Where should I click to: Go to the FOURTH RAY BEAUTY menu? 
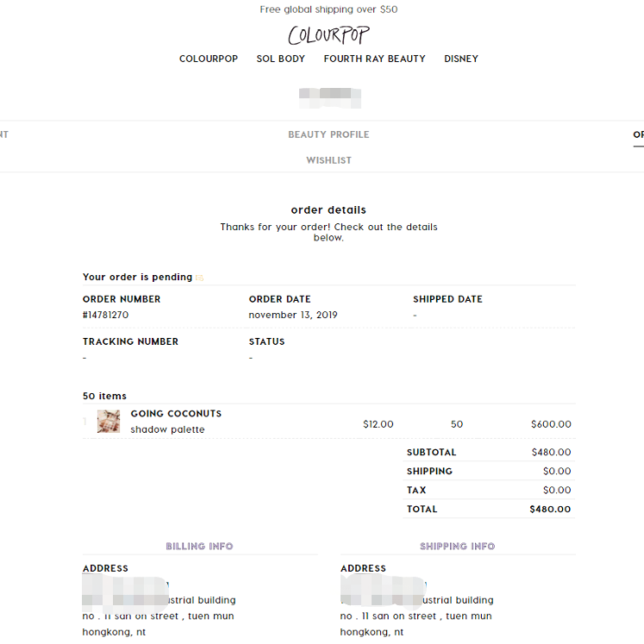[374, 59]
